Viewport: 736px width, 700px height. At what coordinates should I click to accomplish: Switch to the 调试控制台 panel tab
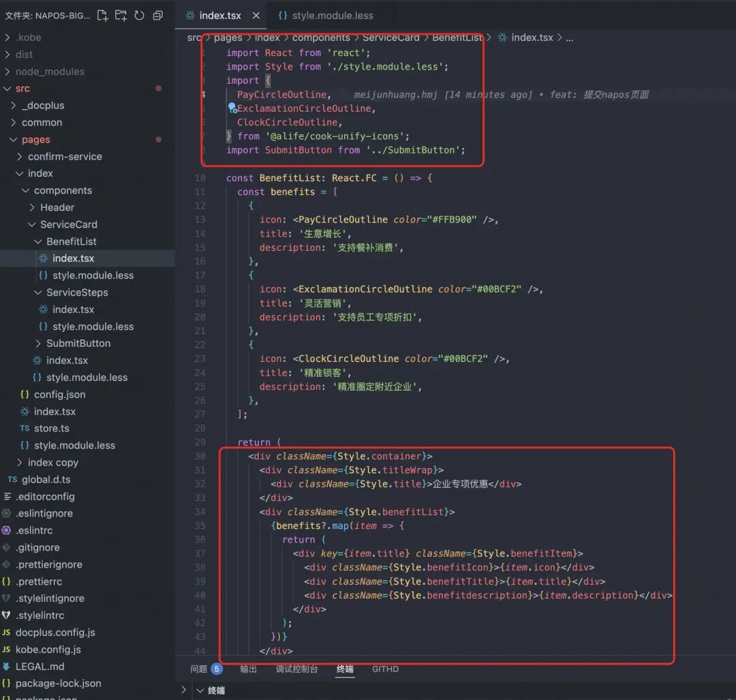point(296,669)
